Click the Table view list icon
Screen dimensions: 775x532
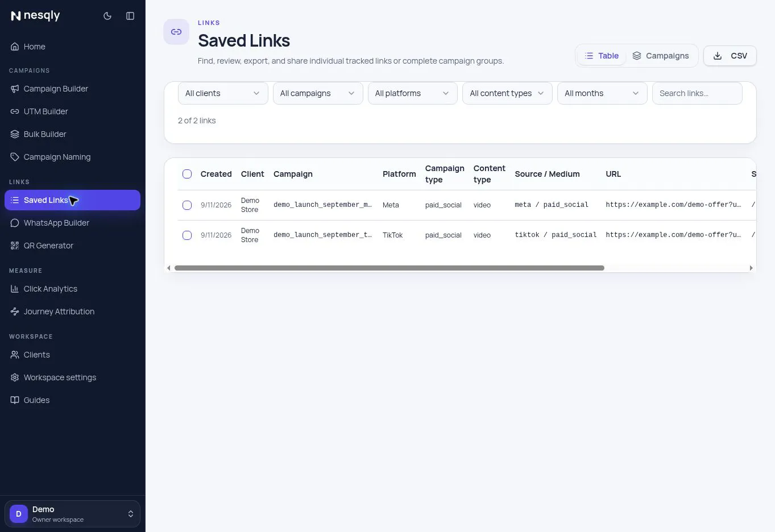click(589, 56)
